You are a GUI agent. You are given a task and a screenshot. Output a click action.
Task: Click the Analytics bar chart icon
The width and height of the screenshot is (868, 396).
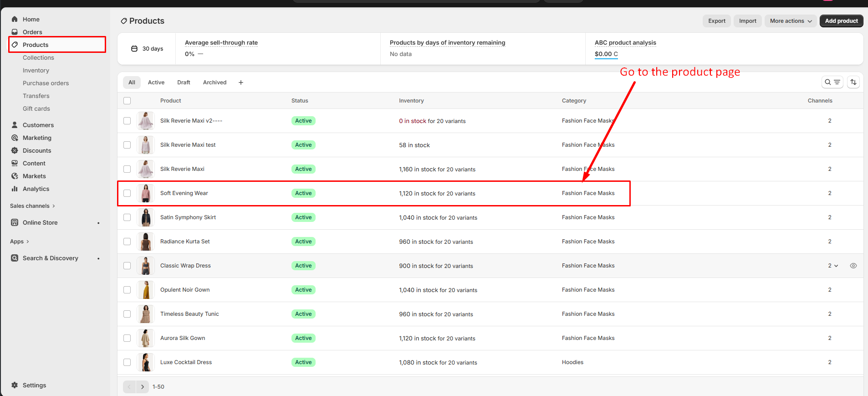(x=15, y=189)
